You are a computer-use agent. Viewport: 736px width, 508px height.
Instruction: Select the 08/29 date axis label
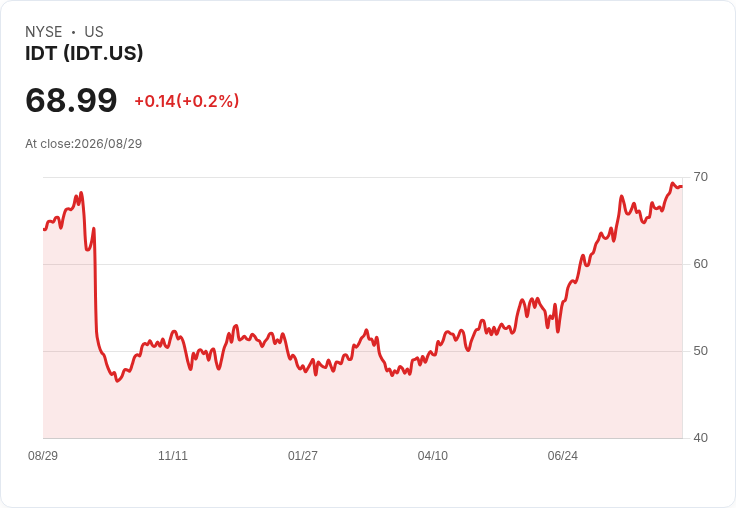43,455
